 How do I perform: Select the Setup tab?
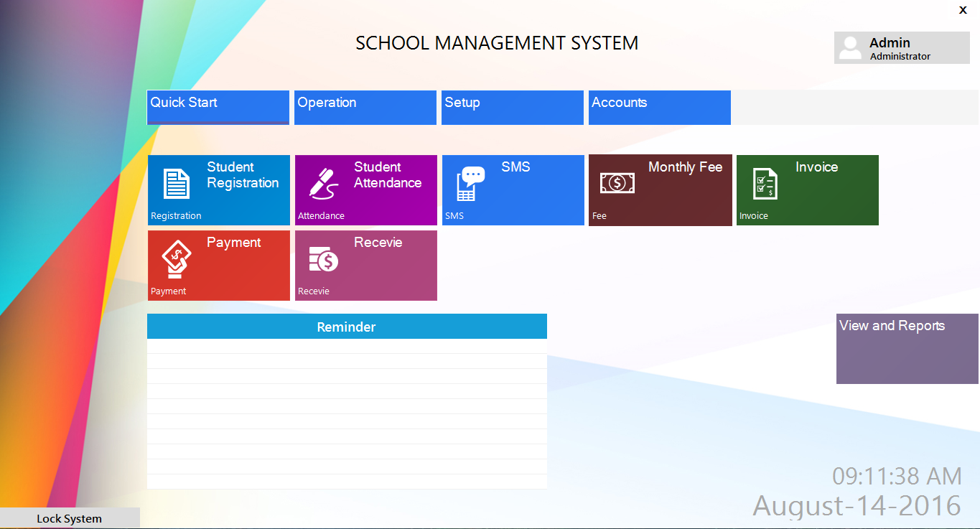pyautogui.click(x=513, y=107)
